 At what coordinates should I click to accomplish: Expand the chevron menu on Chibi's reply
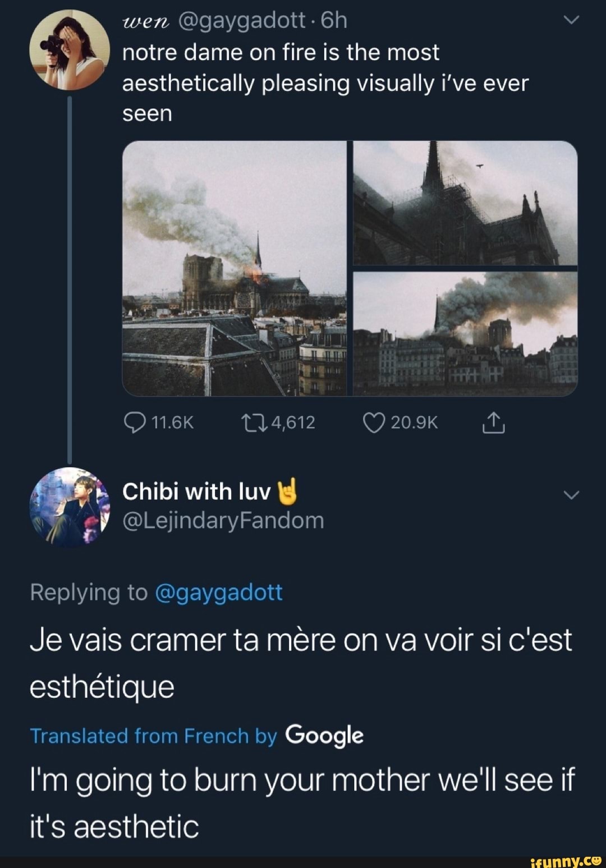[x=571, y=495]
